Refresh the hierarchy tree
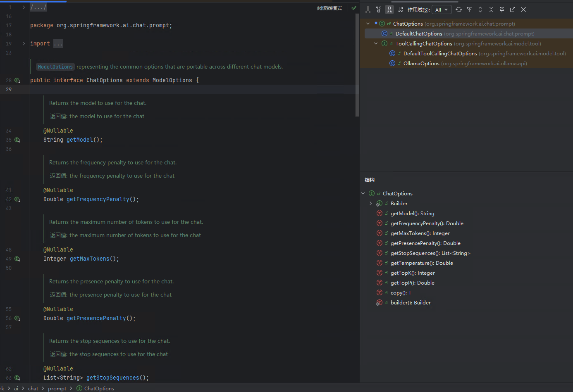 pos(459,10)
